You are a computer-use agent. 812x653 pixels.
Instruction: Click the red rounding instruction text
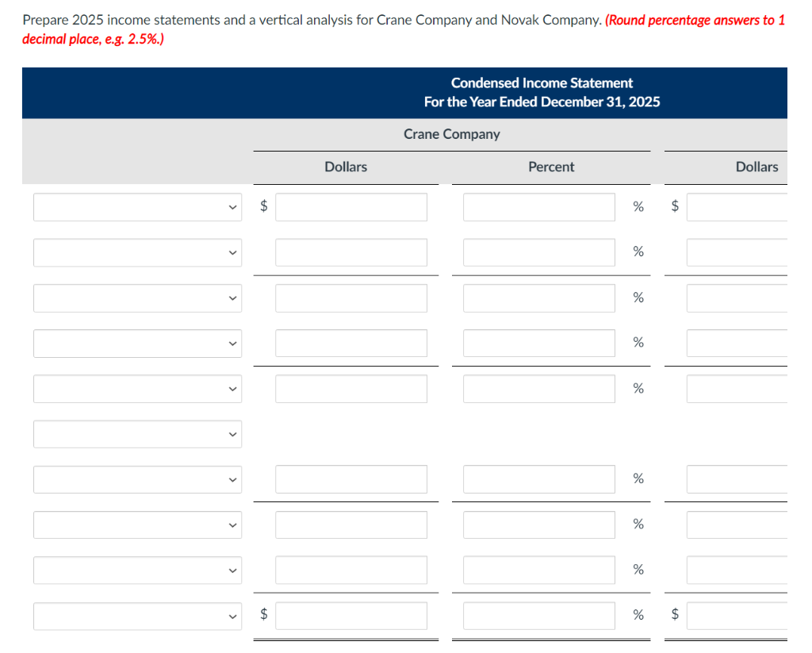coord(404,29)
